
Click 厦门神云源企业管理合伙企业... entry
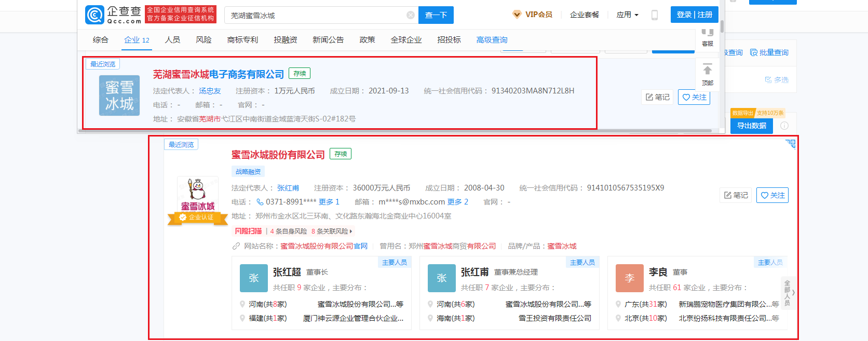[353, 318]
